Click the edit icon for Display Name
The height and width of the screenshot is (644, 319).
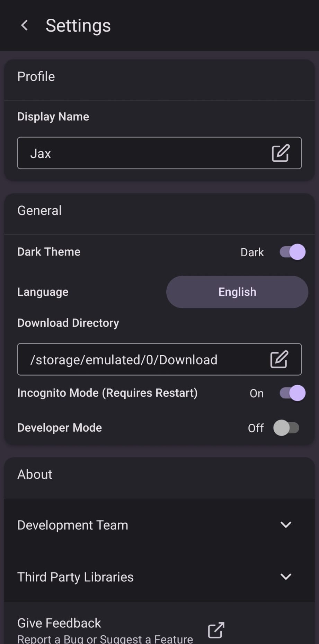tap(280, 153)
